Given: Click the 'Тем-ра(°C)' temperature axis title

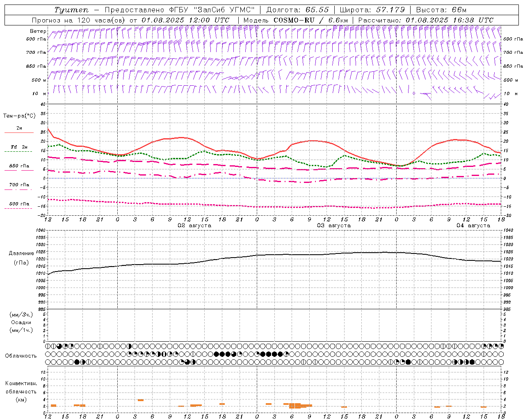Looking at the screenshot, I should [19, 116].
